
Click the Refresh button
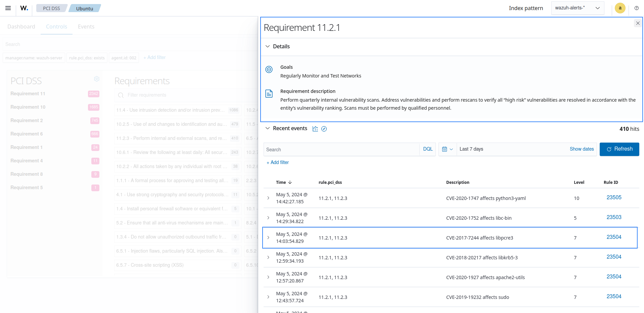coord(619,149)
